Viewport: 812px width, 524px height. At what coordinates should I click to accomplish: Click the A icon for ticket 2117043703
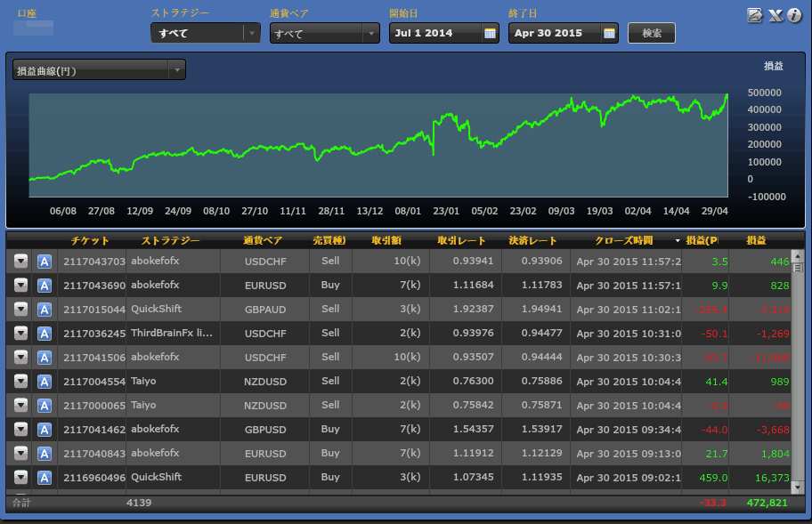click(45, 262)
